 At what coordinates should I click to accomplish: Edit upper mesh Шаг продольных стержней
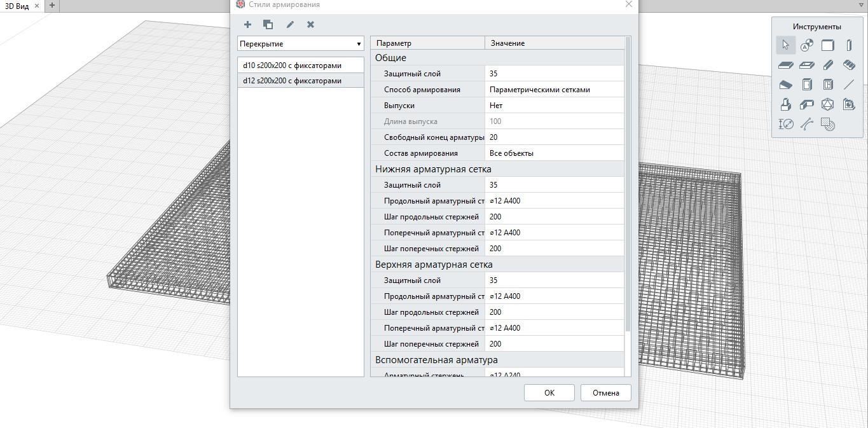[555, 312]
